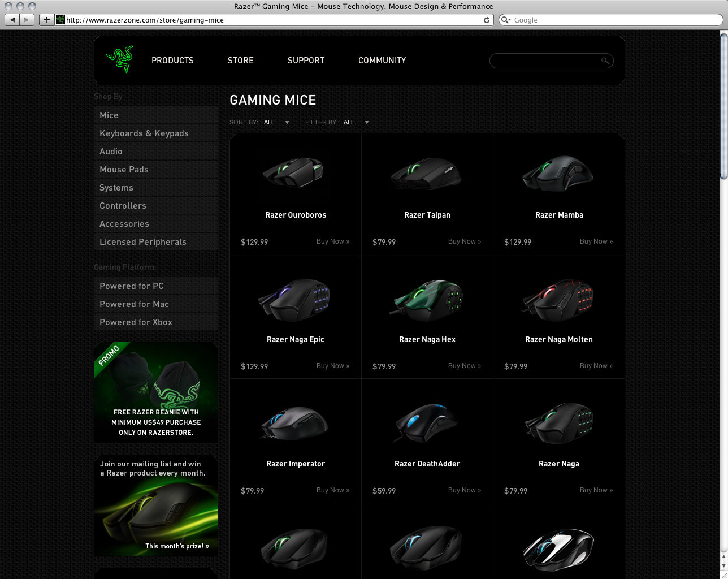728x579 pixels.
Task: Click Buy Now for Razer Naga Molten
Action: pos(596,366)
